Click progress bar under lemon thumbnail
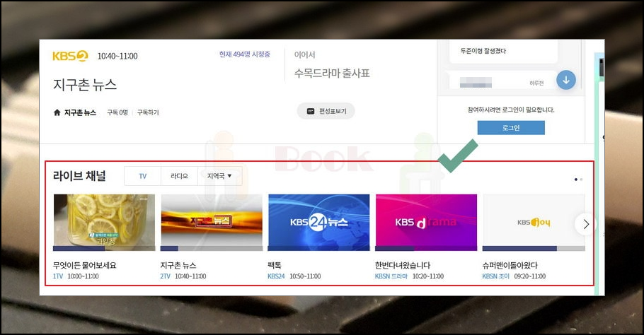The width and height of the screenshot is (644, 335). click(x=104, y=249)
